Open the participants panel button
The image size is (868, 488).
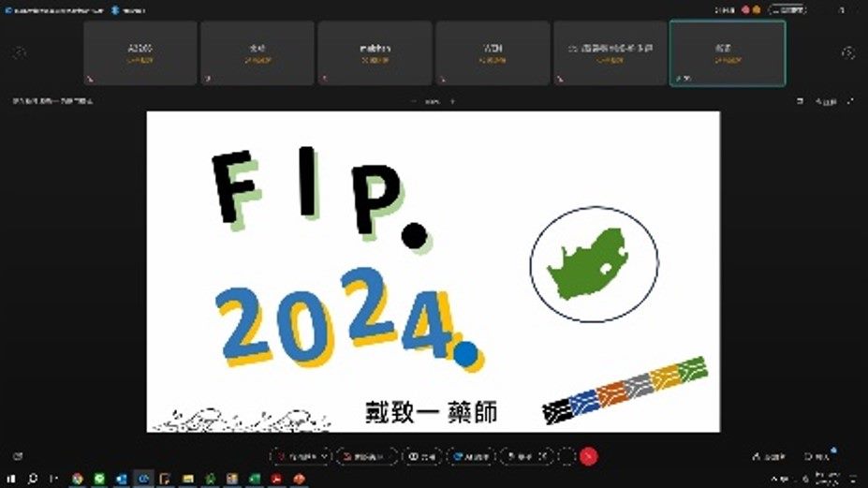[769, 457]
